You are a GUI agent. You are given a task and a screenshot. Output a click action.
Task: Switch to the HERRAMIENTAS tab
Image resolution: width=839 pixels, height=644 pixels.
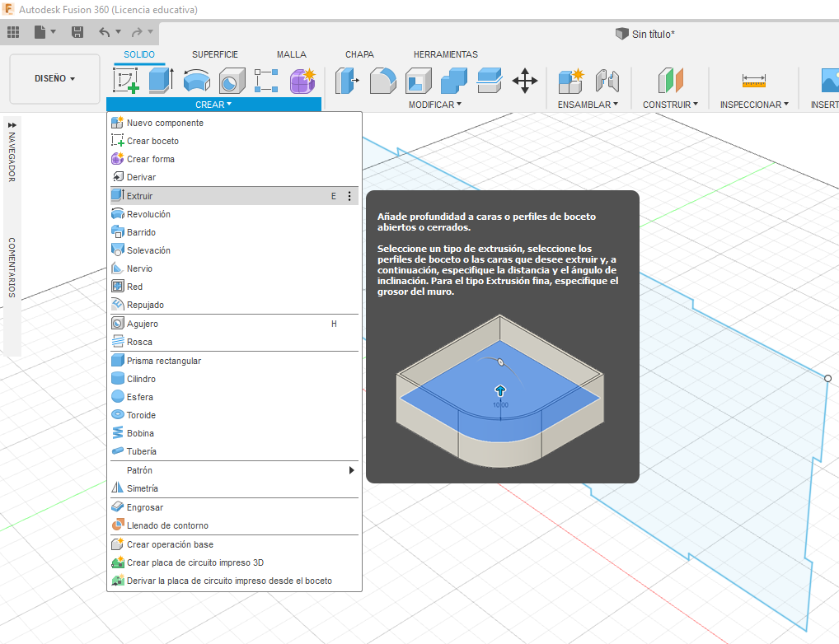446,54
